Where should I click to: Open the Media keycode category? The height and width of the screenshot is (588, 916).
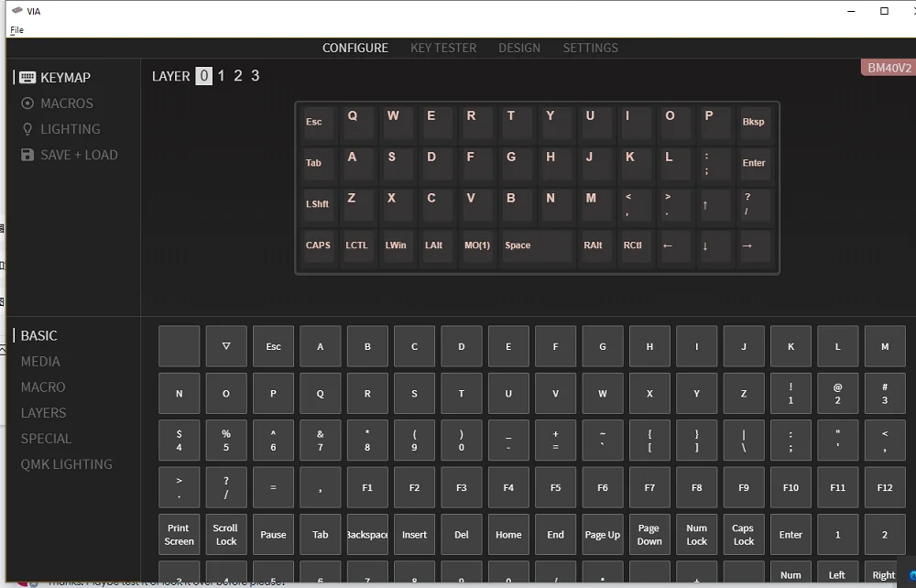(40, 362)
